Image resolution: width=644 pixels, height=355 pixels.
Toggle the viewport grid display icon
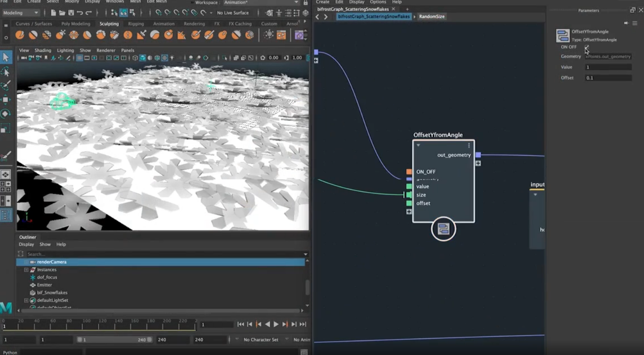click(x=80, y=58)
